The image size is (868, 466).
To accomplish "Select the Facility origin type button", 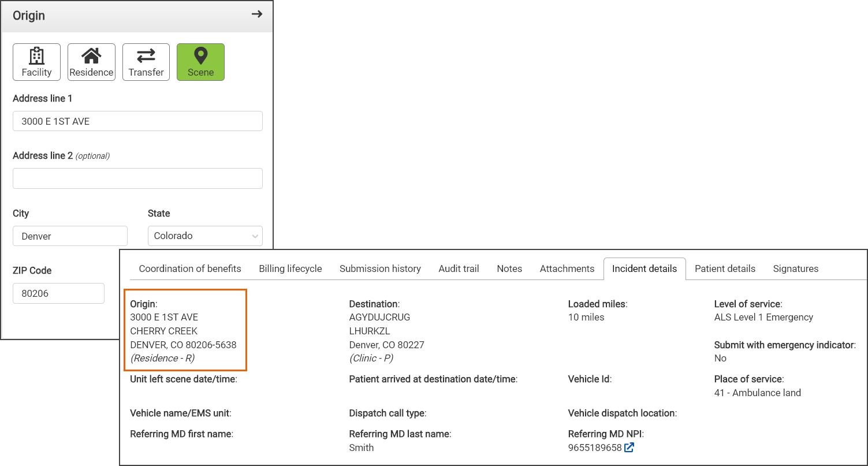I will tap(36, 62).
